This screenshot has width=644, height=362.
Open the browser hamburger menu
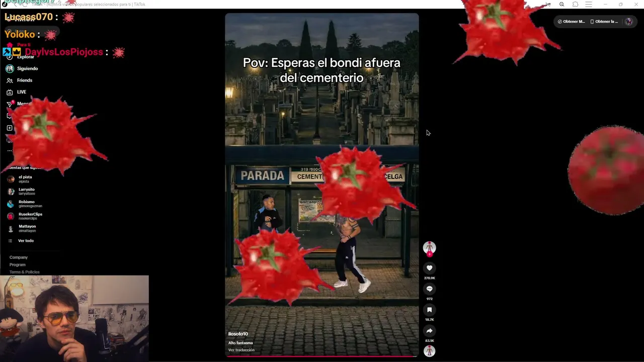point(589,5)
